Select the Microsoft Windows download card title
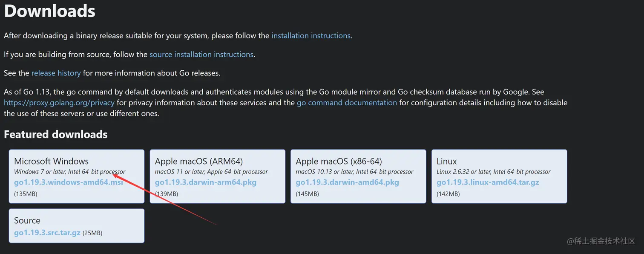The width and height of the screenshot is (644, 254). (x=52, y=161)
